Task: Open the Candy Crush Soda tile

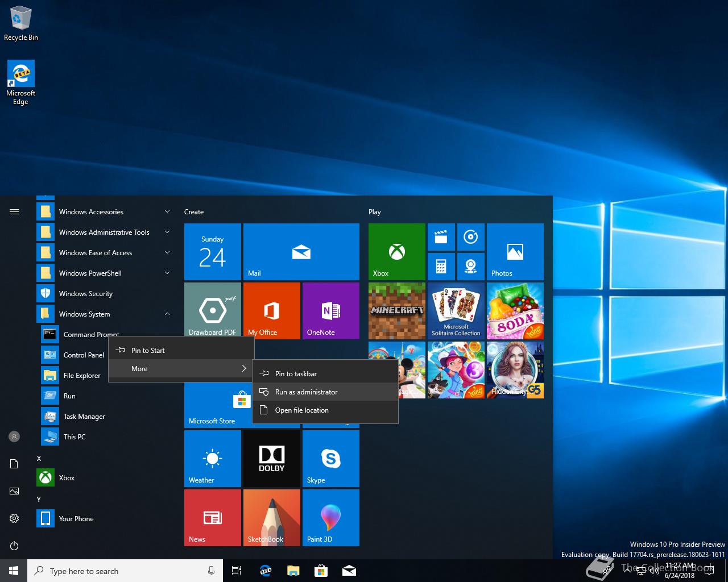Action: pyautogui.click(x=515, y=311)
